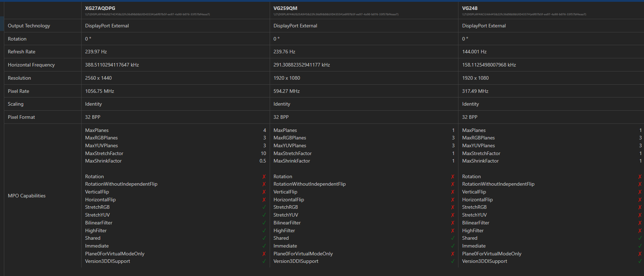
Task: Select the 2560 x 1440 resolution value
Action: 98,78
